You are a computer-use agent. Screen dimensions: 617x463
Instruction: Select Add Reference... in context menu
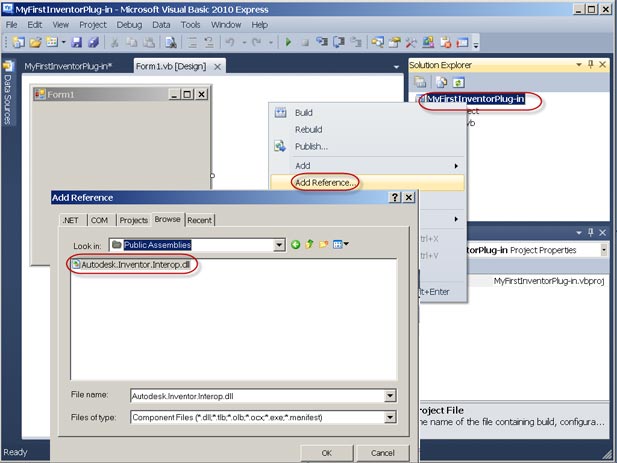point(326,182)
